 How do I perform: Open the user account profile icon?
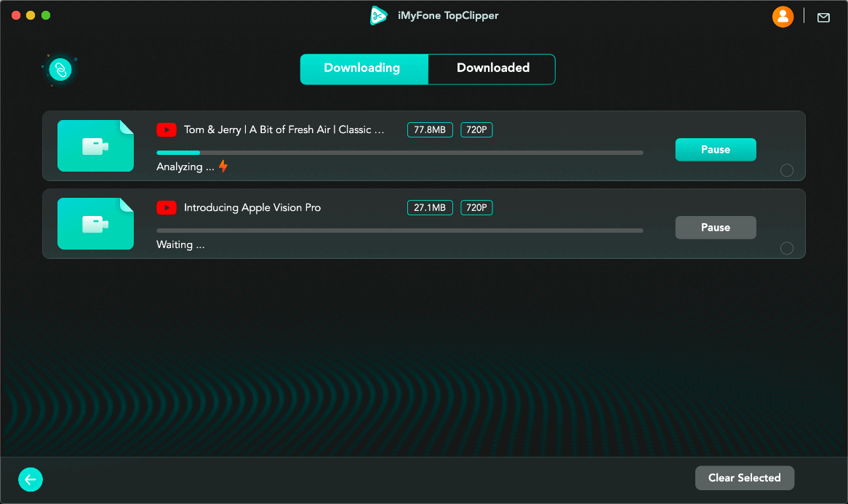click(783, 17)
